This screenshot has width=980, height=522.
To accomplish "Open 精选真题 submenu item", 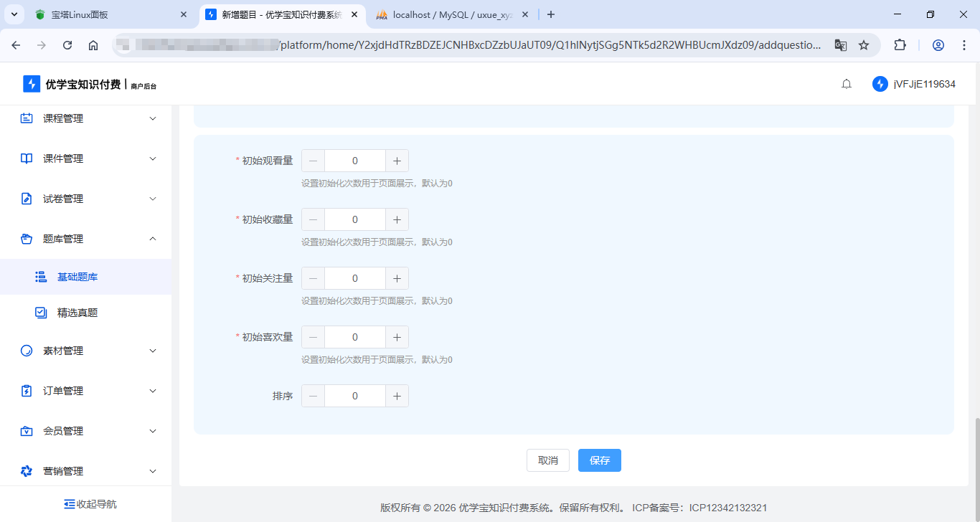I will coord(77,313).
